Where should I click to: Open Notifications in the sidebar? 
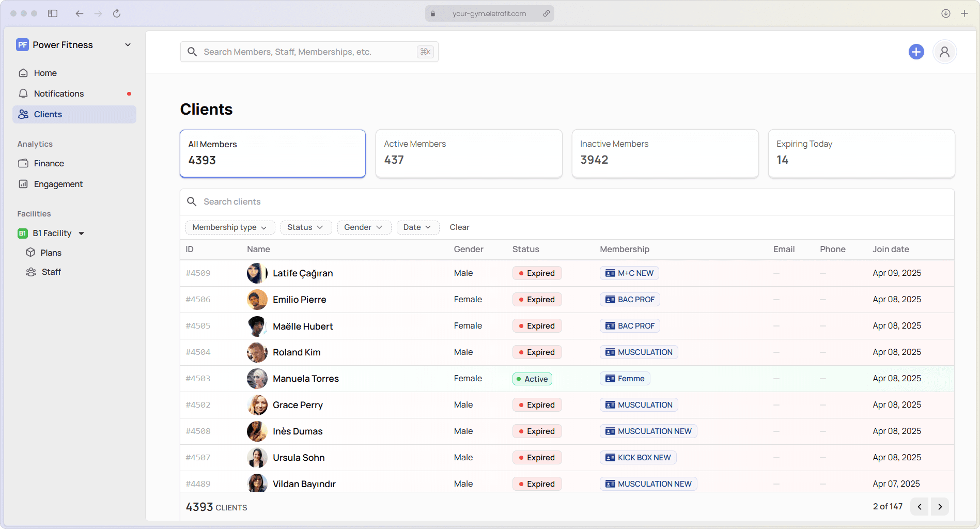coord(59,94)
